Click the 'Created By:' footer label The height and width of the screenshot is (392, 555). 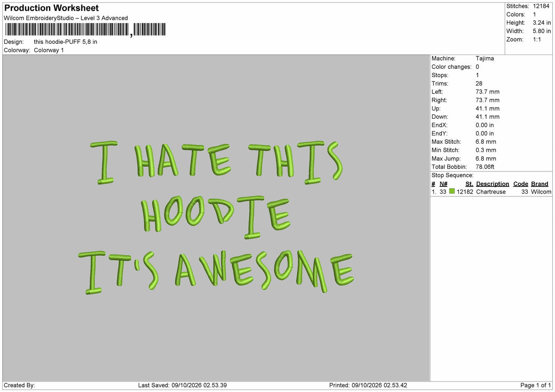pyautogui.click(x=19, y=385)
